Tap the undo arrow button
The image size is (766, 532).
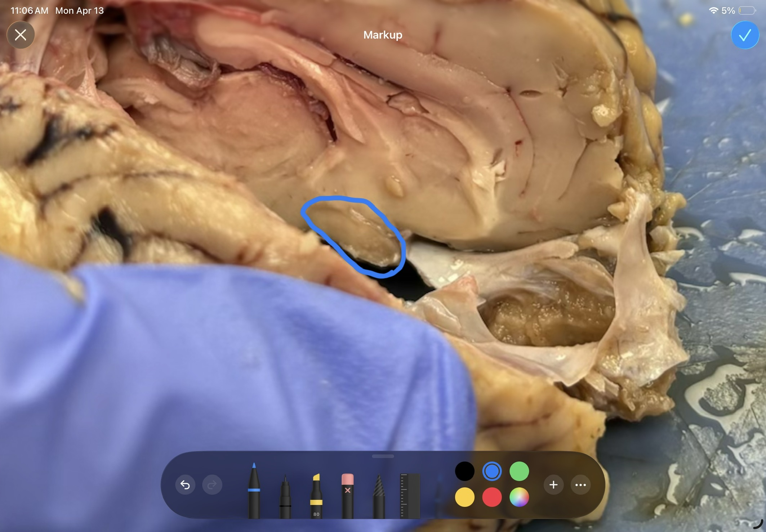185,485
